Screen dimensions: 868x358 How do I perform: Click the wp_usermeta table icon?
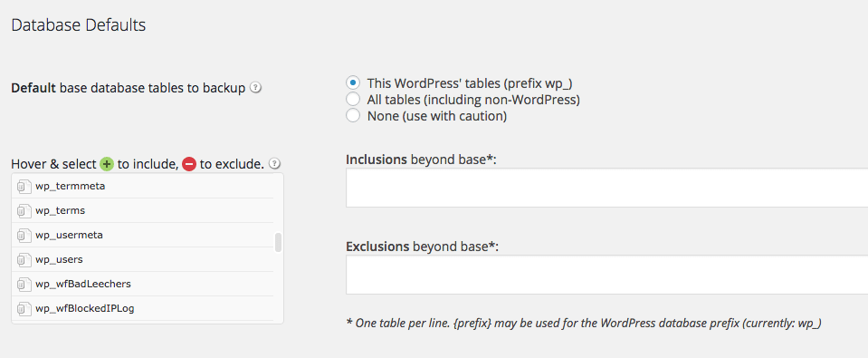click(x=23, y=235)
